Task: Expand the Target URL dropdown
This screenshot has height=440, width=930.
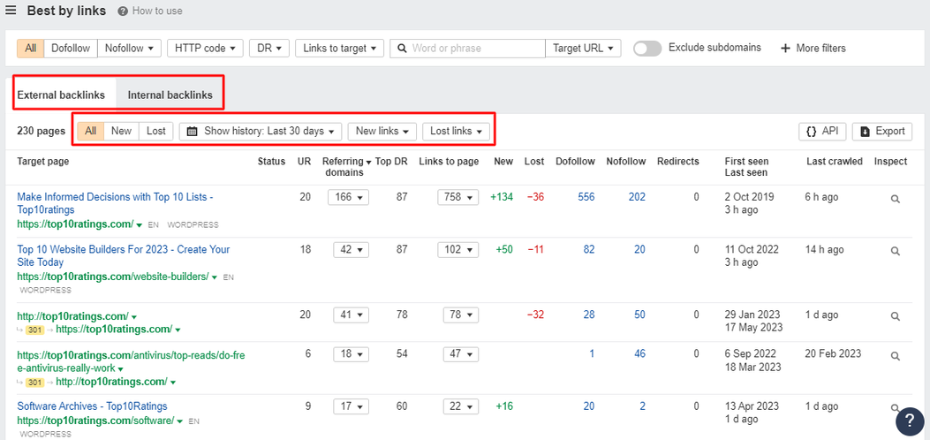Action: (585, 48)
